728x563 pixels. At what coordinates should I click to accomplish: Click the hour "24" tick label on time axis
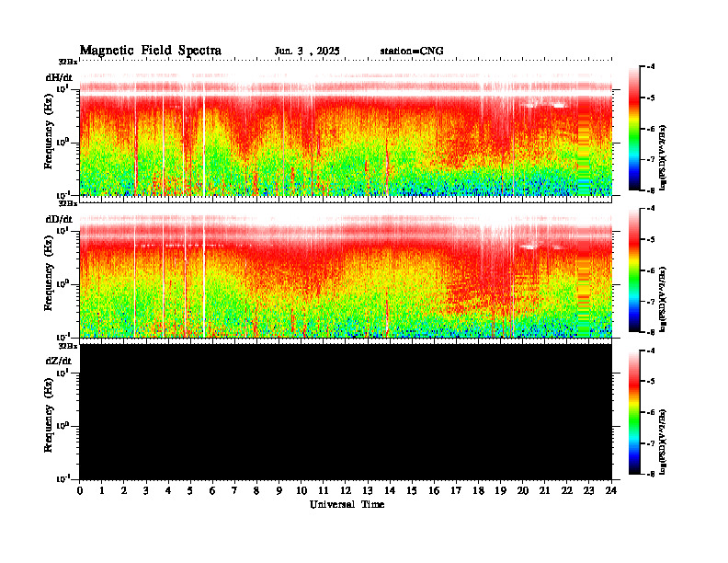tap(611, 490)
